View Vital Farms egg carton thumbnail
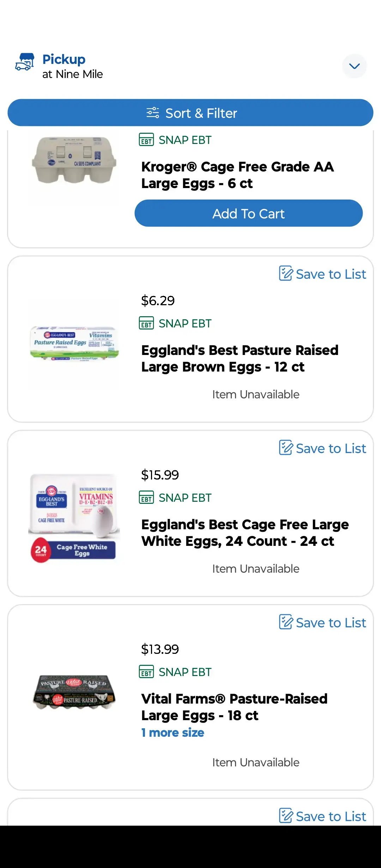The image size is (381, 868). coord(74,692)
